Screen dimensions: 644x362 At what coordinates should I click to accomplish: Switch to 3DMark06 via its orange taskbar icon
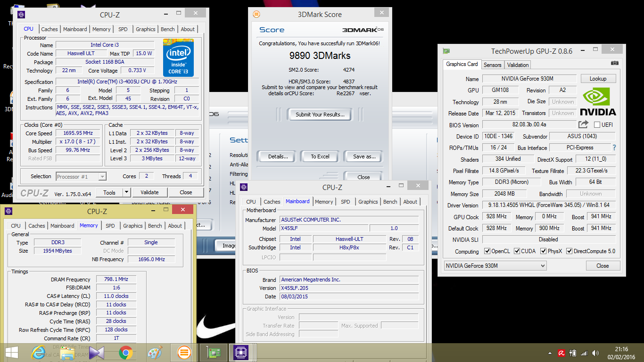[x=184, y=353]
